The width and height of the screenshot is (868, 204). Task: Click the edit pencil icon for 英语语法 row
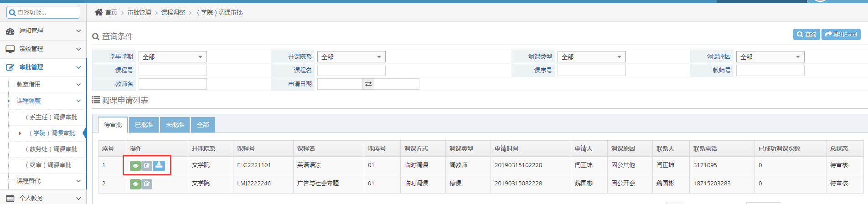click(147, 166)
